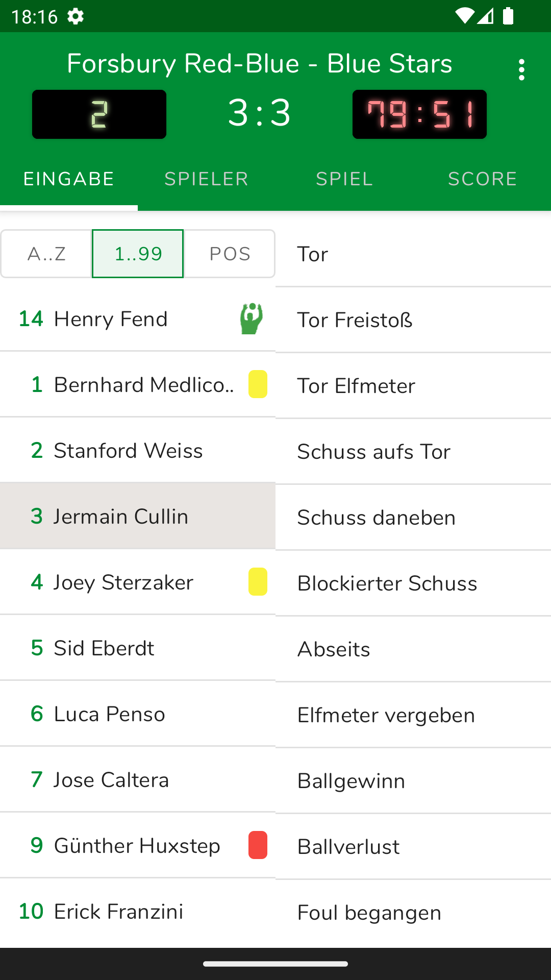Sort players by position with POS
Viewport: 551px width, 980px height.
pos(230,254)
